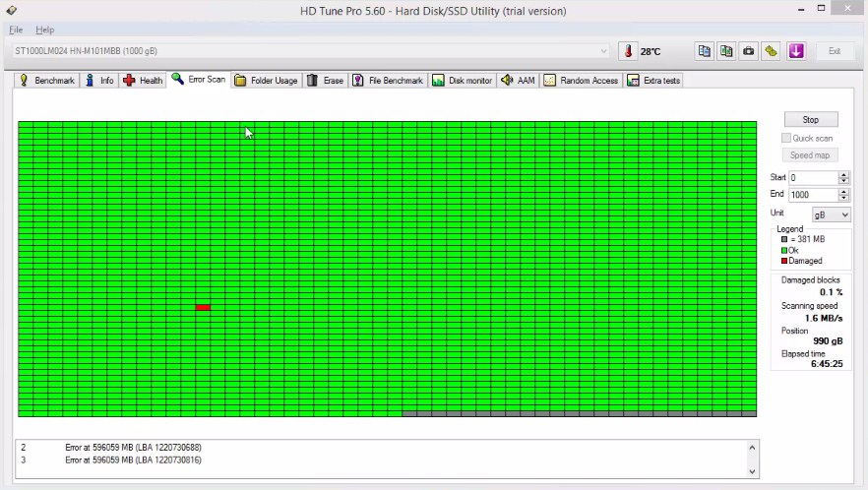Open the Disk monitor tab
Screen dimensions: 868x490
pos(462,81)
